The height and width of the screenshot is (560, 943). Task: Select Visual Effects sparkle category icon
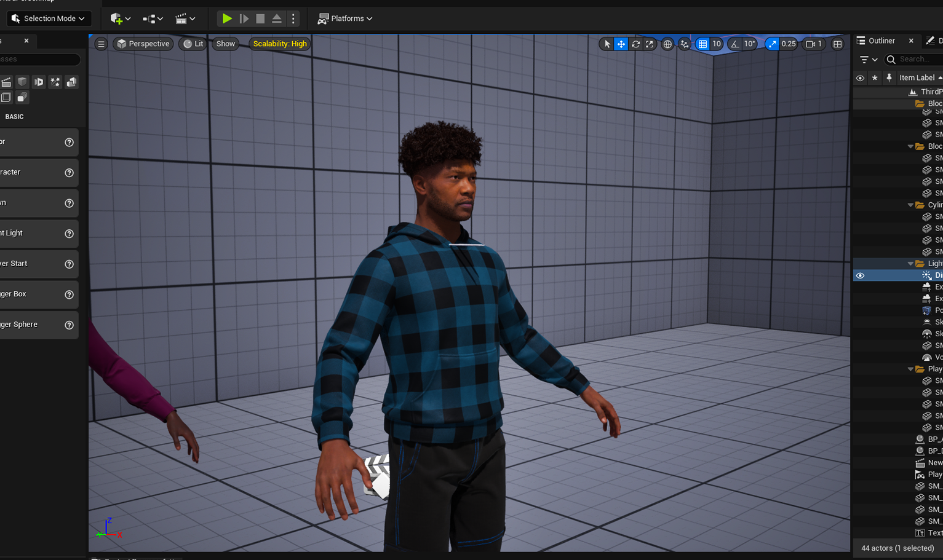pos(55,82)
